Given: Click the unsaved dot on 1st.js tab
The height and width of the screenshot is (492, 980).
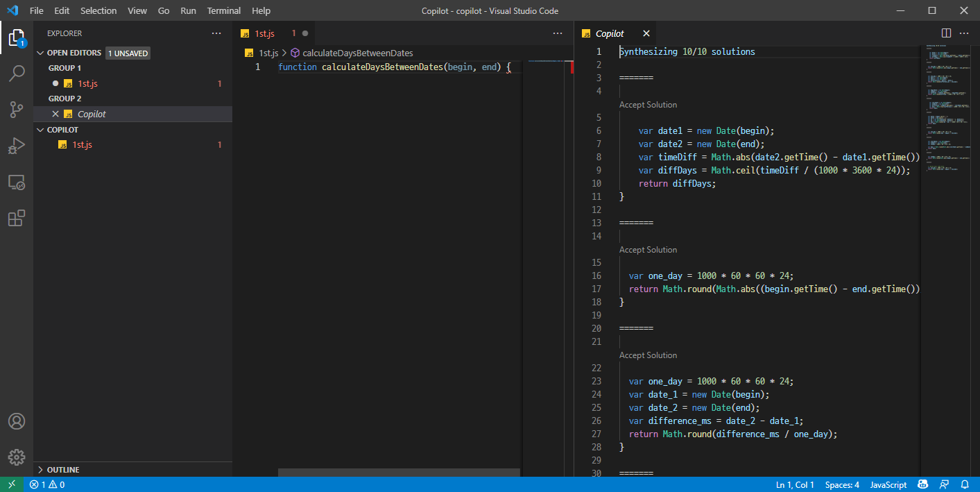Looking at the screenshot, I should [x=305, y=33].
